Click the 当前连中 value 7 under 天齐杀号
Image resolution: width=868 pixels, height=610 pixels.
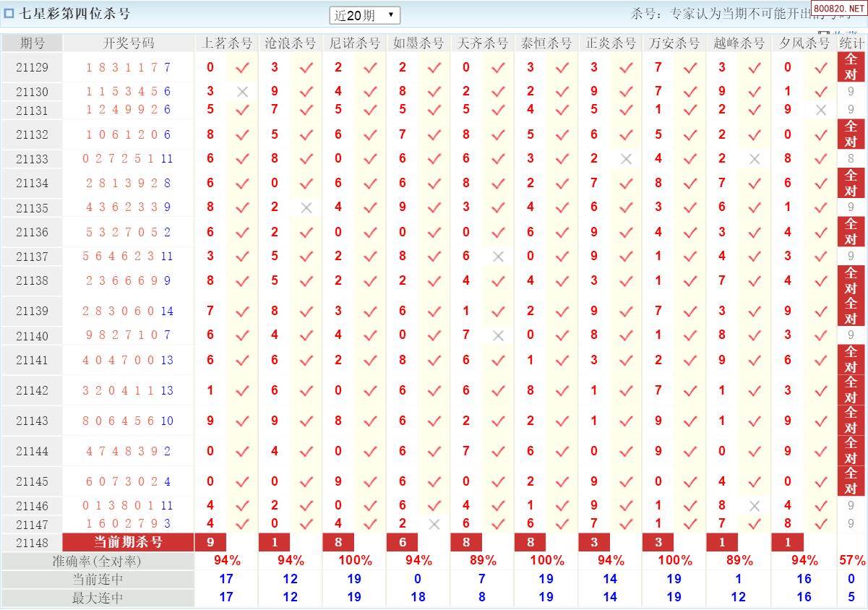click(482, 579)
